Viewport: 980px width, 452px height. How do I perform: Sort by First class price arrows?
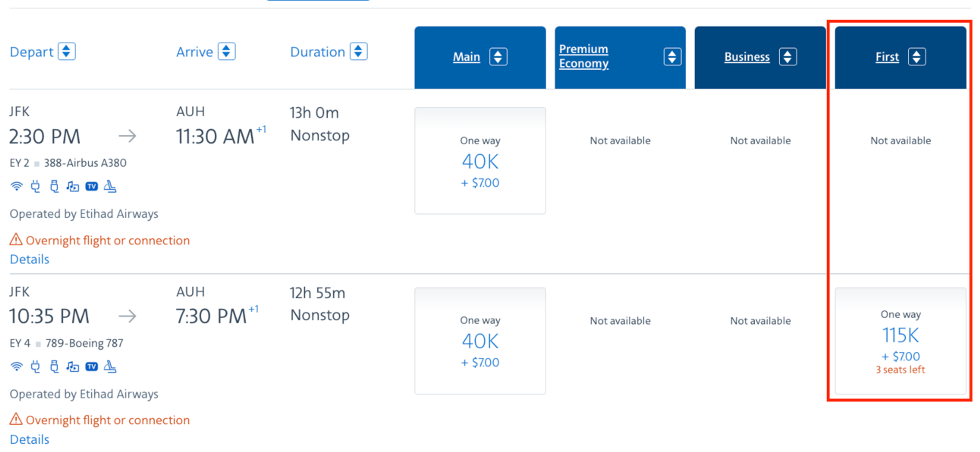click(917, 57)
